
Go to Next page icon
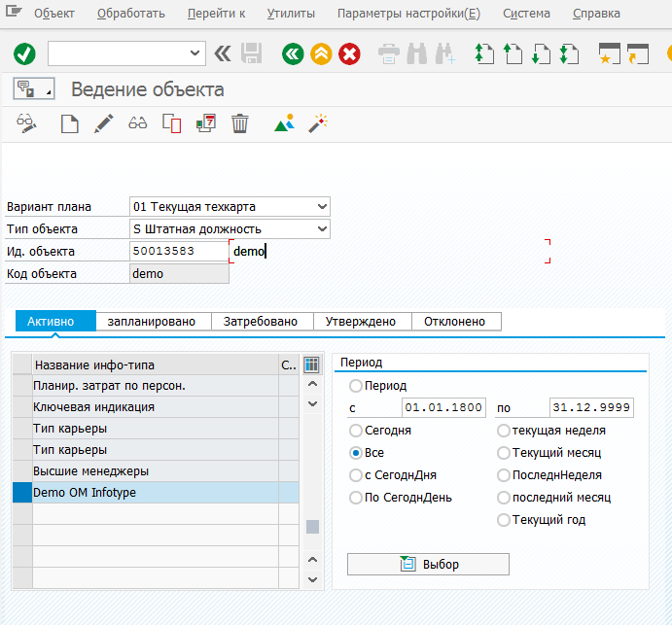click(x=542, y=54)
